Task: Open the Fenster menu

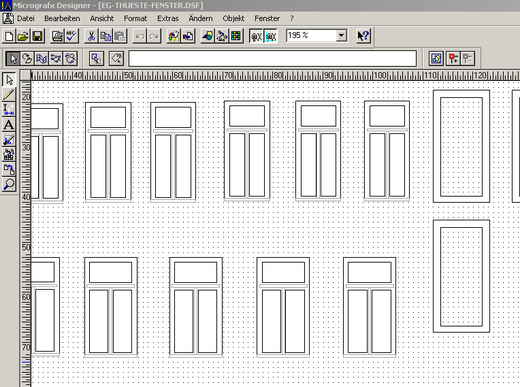Action: tap(267, 19)
